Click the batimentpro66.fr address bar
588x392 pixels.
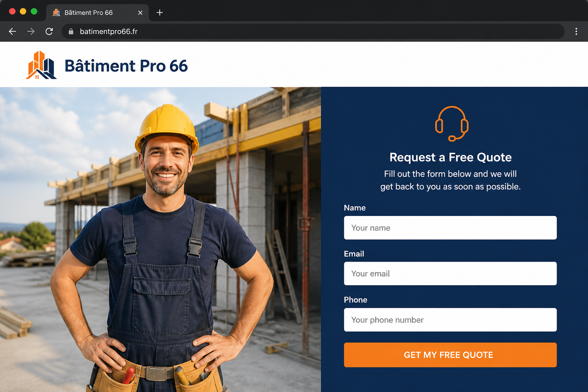pyautogui.click(x=313, y=31)
